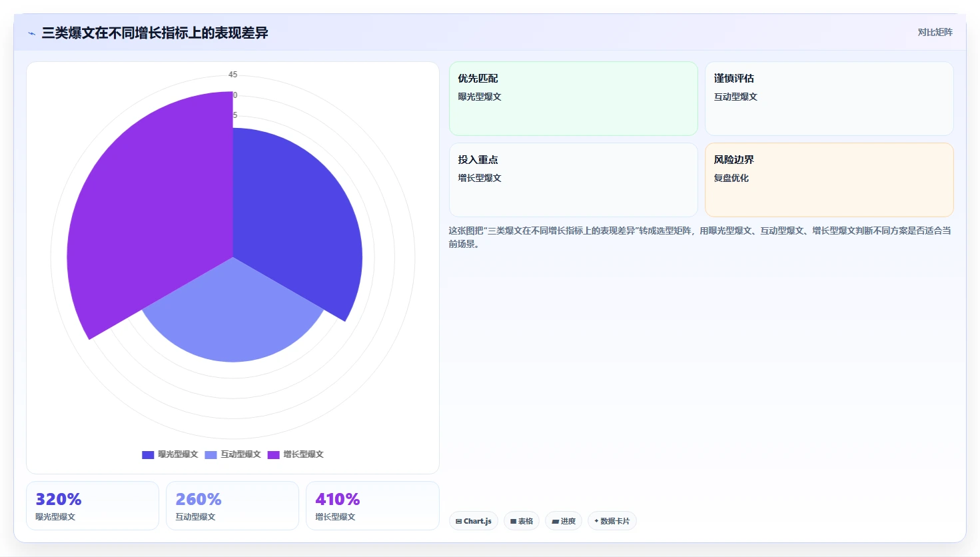Click the 数据卡片 tag chip

[612, 521]
